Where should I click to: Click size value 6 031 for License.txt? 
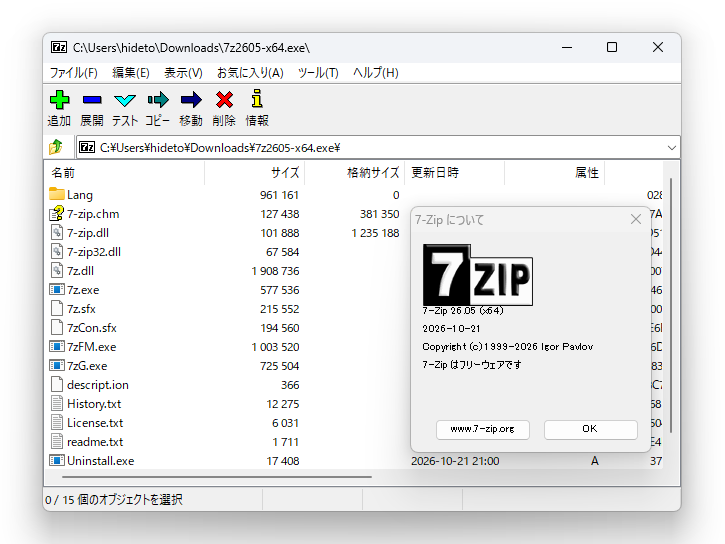[x=286, y=423]
